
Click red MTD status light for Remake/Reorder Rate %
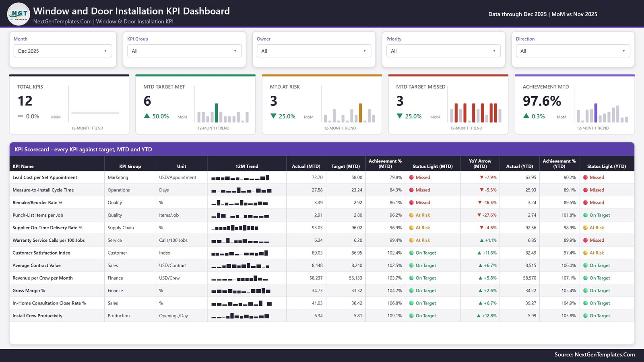(412, 203)
